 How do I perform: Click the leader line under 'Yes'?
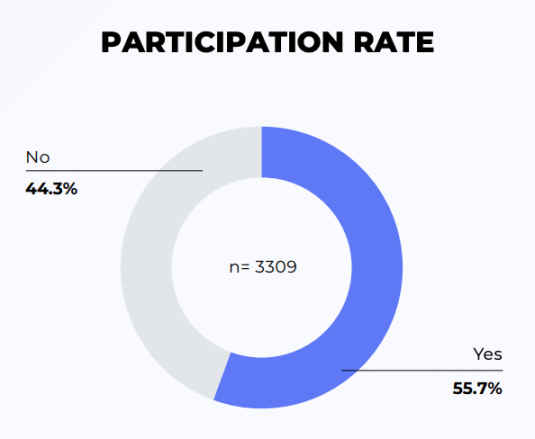coord(422,370)
